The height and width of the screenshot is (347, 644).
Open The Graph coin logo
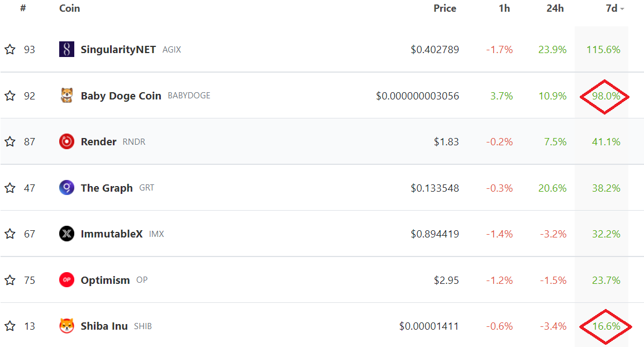point(66,187)
